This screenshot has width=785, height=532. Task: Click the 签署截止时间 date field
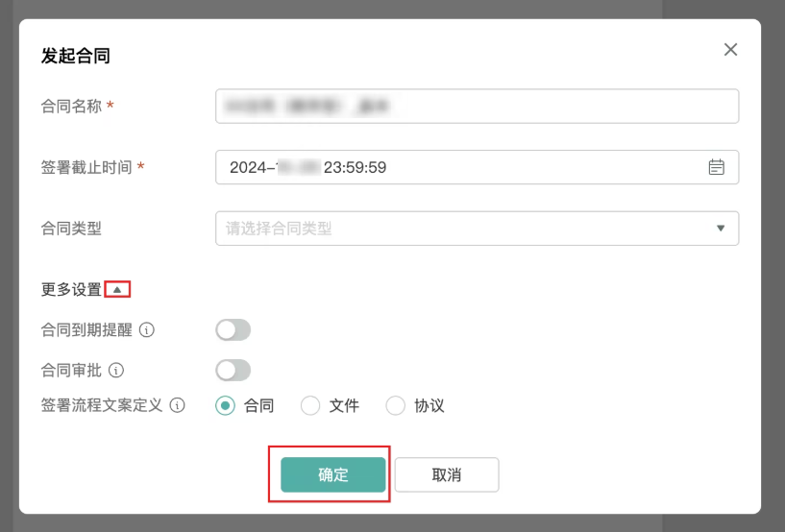tap(478, 167)
